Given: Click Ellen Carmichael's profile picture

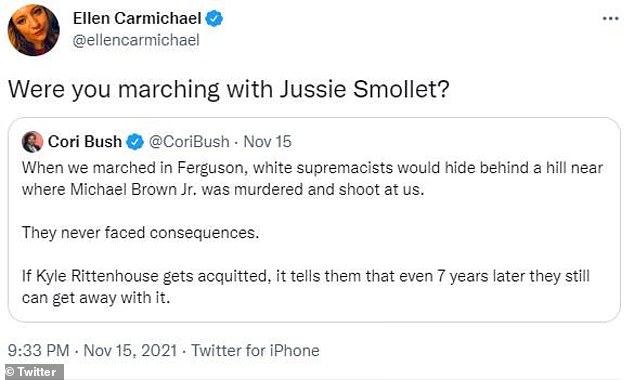Looking at the screenshot, I should (33, 30).
